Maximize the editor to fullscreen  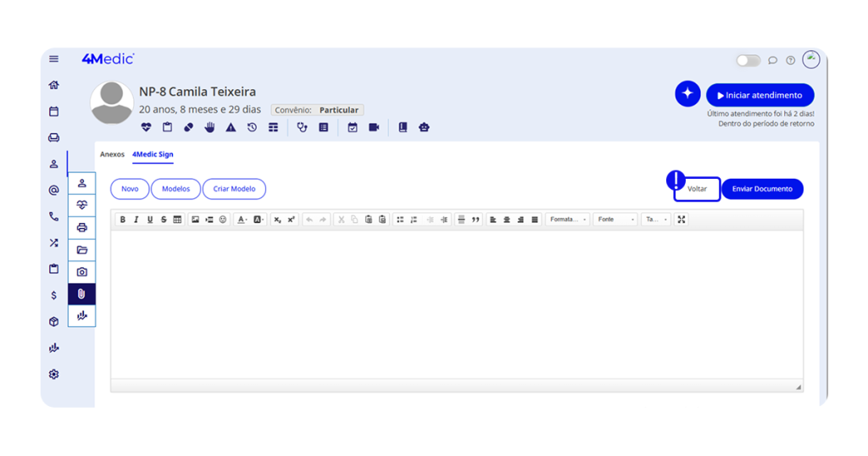(682, 220)
